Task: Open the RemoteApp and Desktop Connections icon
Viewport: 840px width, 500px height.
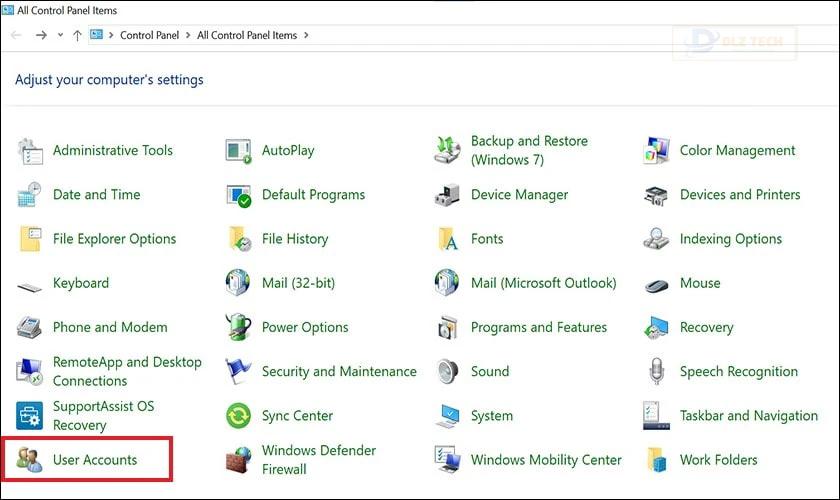Action: (x=29, y=371)
